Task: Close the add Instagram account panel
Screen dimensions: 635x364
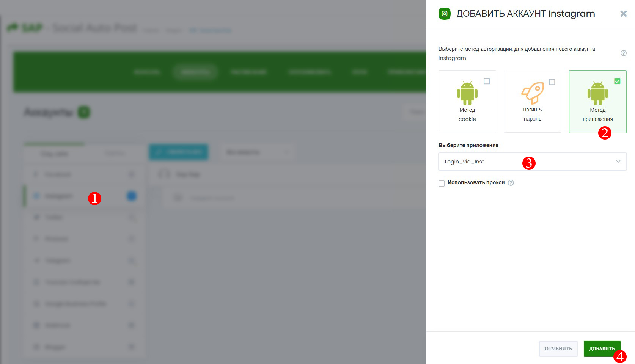Action: tap(623, 14)
